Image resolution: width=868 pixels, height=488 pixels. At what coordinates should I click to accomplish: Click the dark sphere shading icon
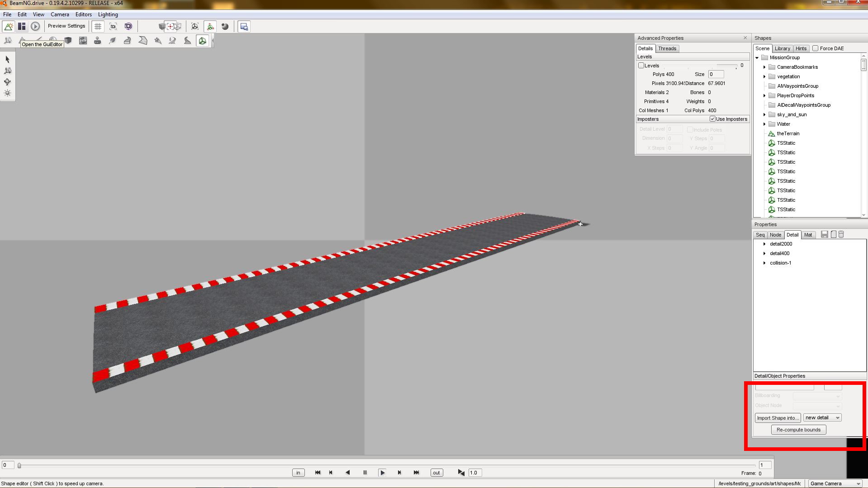coord(225,26)
